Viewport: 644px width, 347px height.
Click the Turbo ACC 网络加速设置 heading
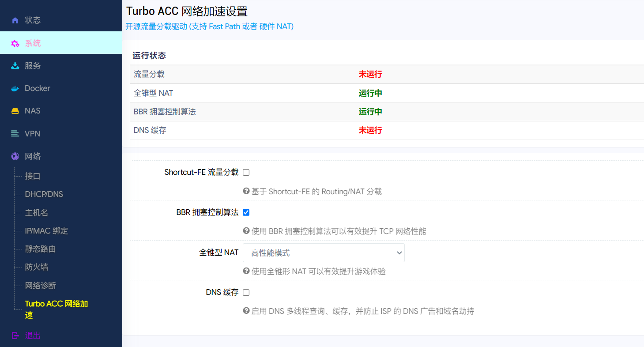[187, 11]
